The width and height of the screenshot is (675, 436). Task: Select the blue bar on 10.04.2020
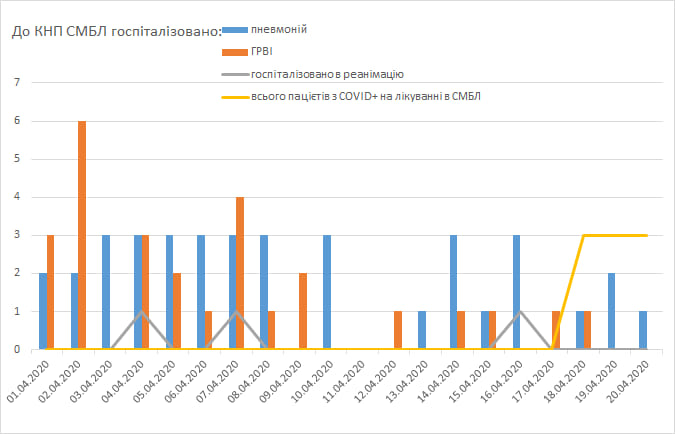tap(327, 292)
